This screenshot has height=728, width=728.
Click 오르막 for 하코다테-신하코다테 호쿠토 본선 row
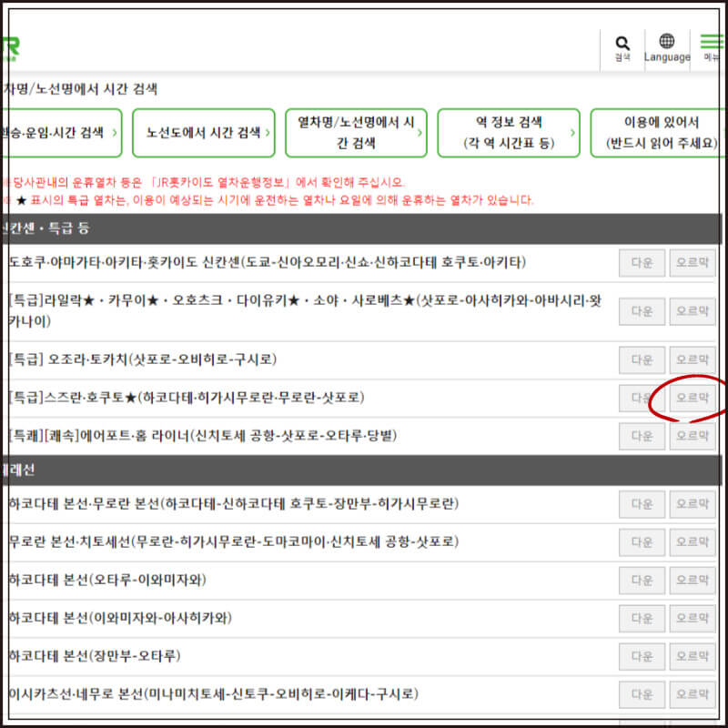coord(693,504)
